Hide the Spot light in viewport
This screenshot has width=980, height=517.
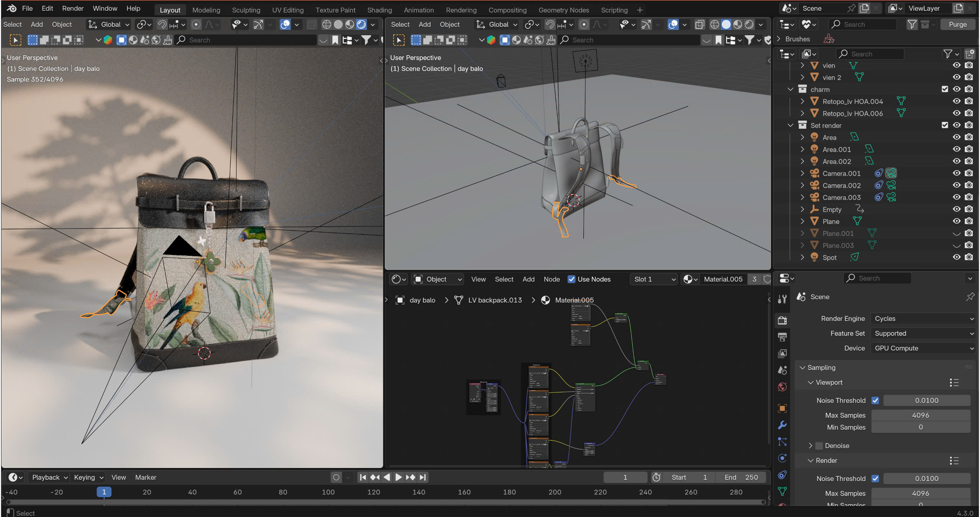(957, 257)
